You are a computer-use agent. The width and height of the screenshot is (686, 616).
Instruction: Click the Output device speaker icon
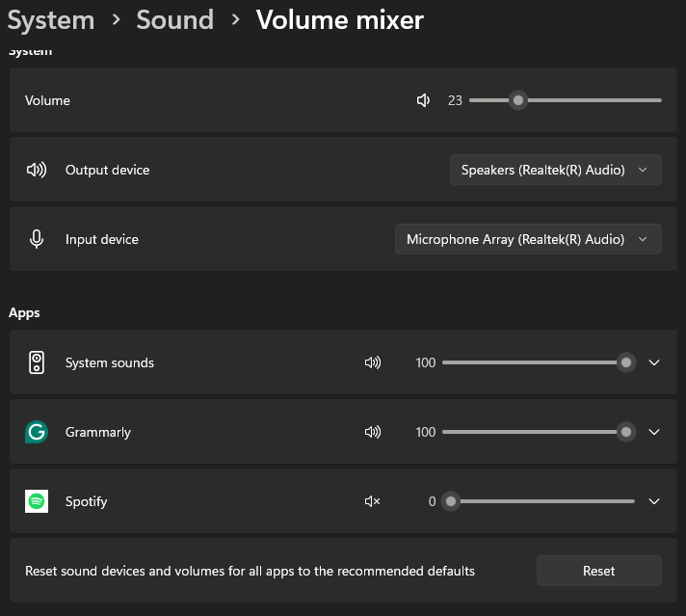point(37,170)
